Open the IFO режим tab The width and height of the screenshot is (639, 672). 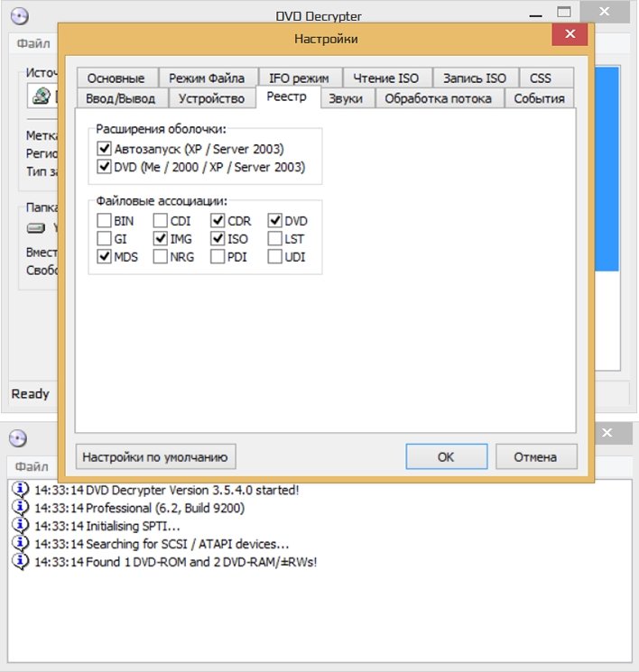tap(300, 78)
